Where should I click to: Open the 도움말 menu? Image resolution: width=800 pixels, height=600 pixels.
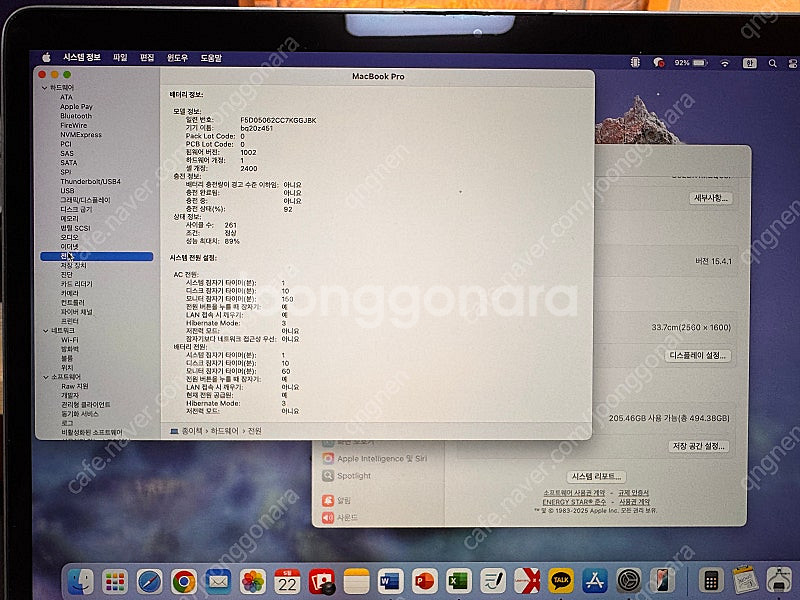[x=211, y=58]
